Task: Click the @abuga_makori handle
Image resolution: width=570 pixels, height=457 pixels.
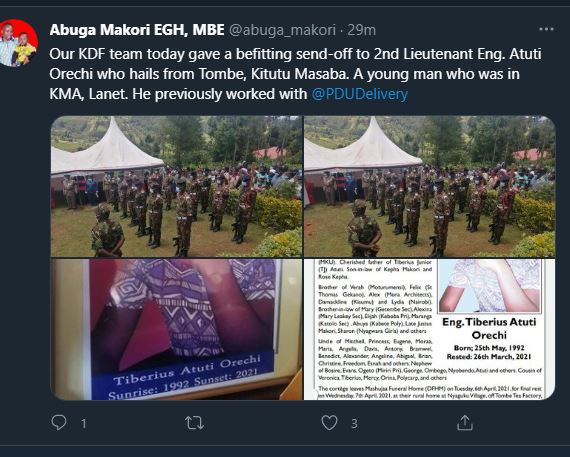Action: pyautogui.click(x=282, y=30)
